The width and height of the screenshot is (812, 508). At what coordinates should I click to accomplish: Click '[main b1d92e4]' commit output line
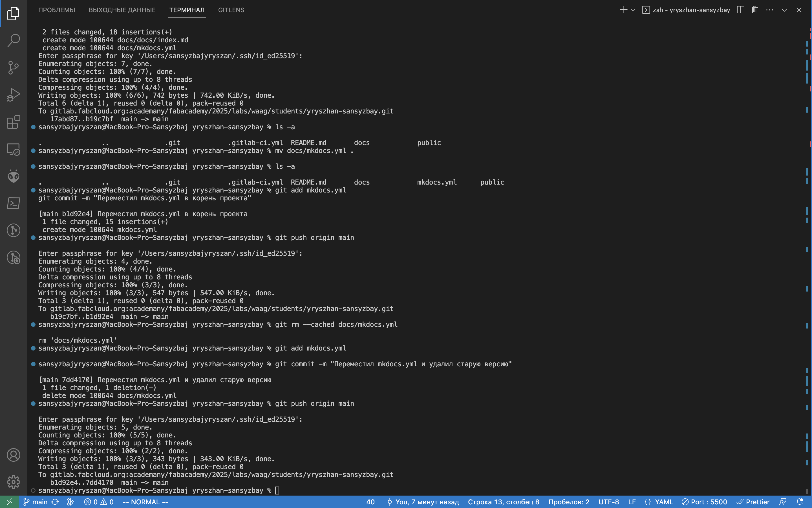click(143, 214)
